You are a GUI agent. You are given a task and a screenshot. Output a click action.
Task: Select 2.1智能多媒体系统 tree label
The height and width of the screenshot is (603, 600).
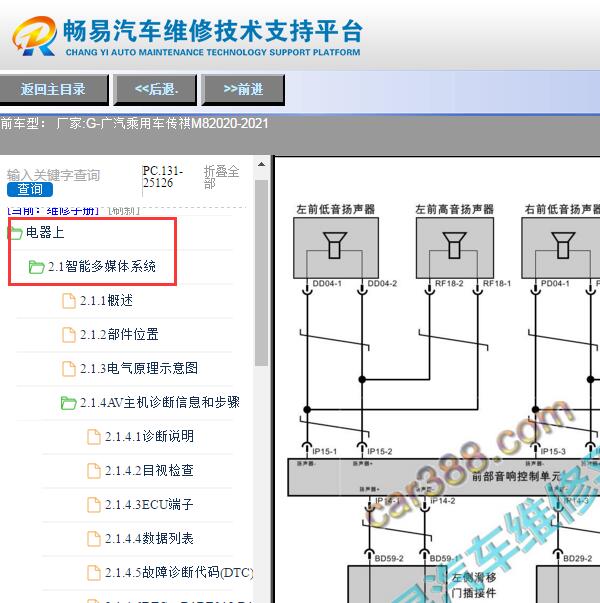(102, 267)
